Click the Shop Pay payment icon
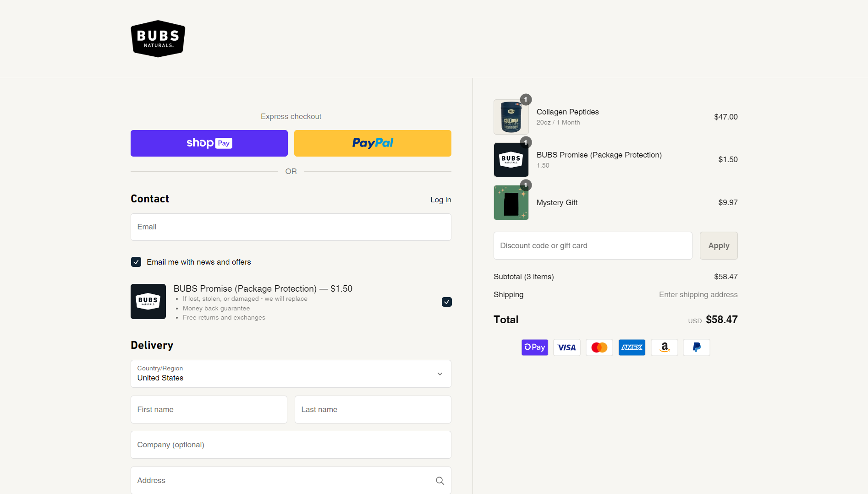The height and width of the screenshot is (494, 868). click(535, 347)
